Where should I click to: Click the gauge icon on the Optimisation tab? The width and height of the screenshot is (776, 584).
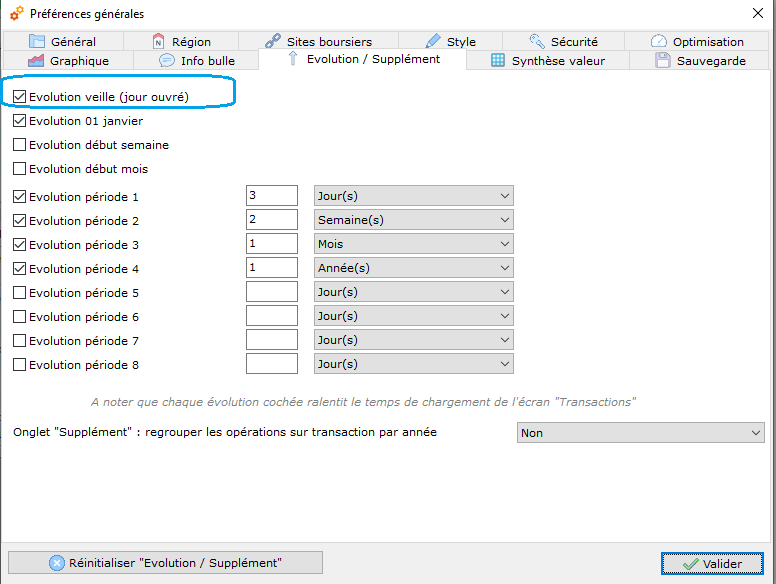[659, 41]
